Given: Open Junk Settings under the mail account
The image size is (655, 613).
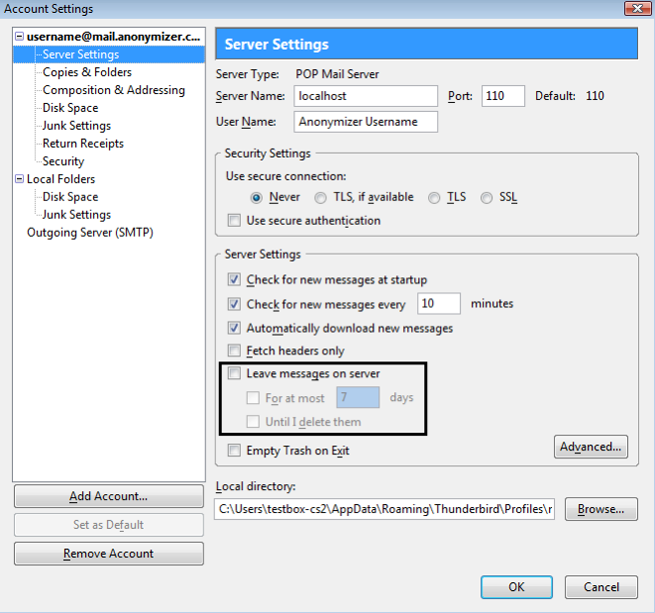Looking at the screenshot, I should [76, 126].
